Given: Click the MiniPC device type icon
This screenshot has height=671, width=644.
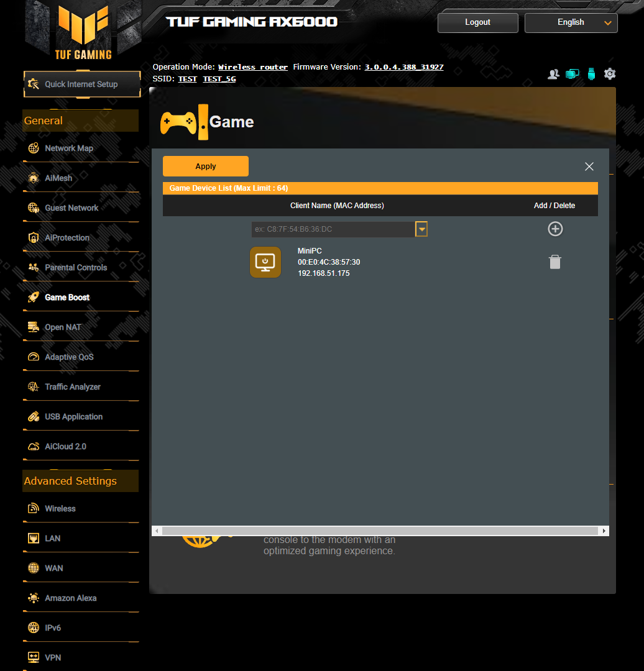Looking at the screenshot, I should (265, 262).
